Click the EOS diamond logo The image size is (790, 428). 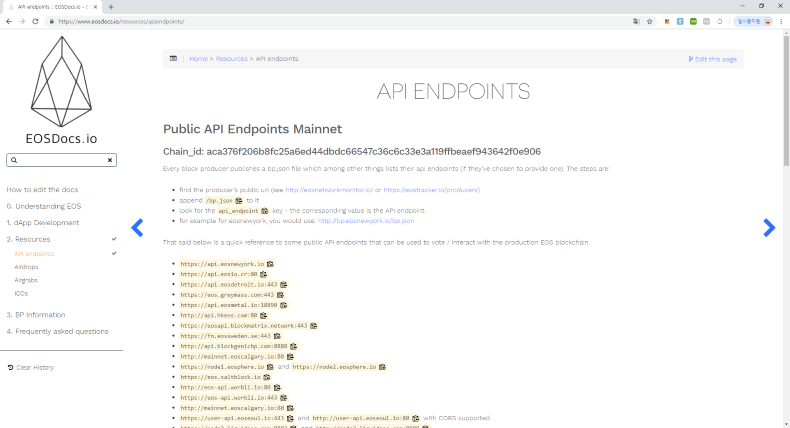tap(61, 81)
